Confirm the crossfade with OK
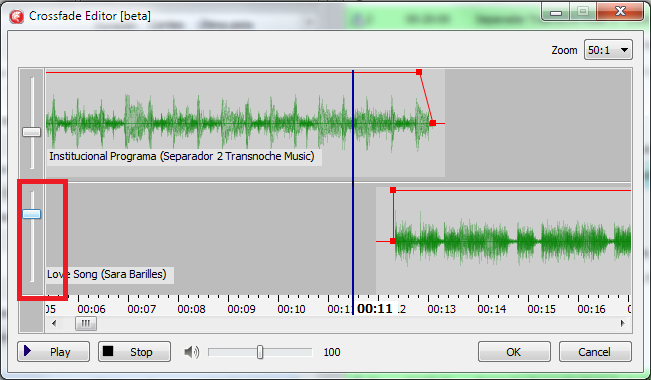The image size is (651, 380). point(514,352)
